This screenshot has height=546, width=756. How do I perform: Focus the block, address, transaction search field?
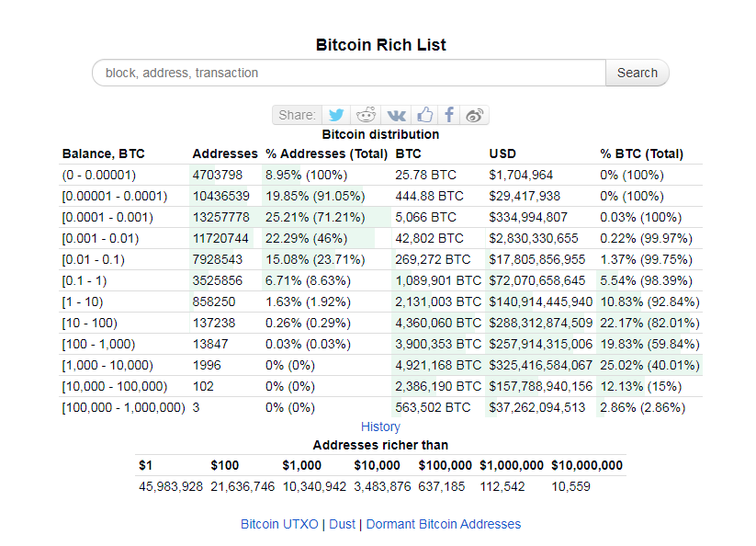tap(348, 73)
